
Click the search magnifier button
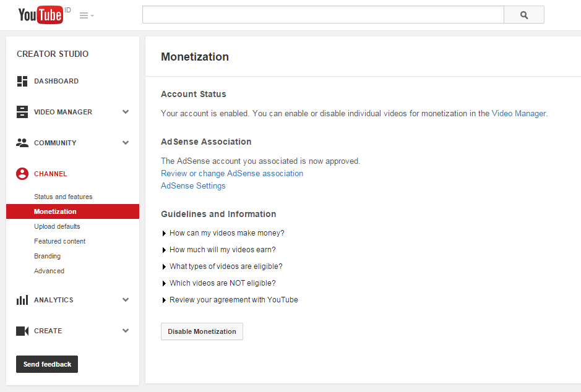524,15
